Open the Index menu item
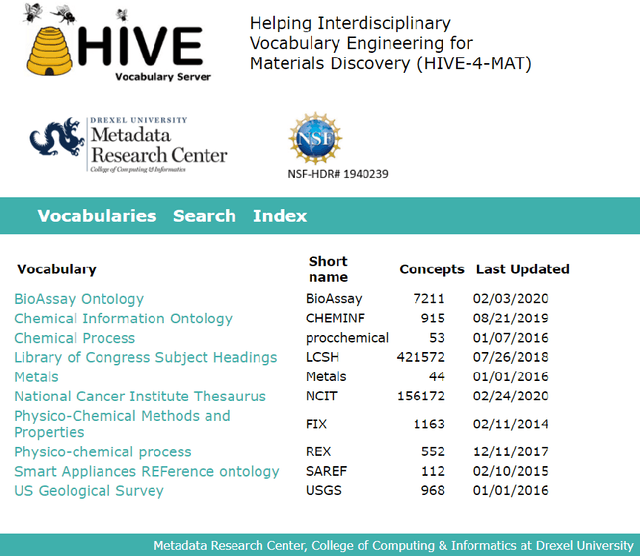This screenshot has height=556, width=640. coord(280,216)
